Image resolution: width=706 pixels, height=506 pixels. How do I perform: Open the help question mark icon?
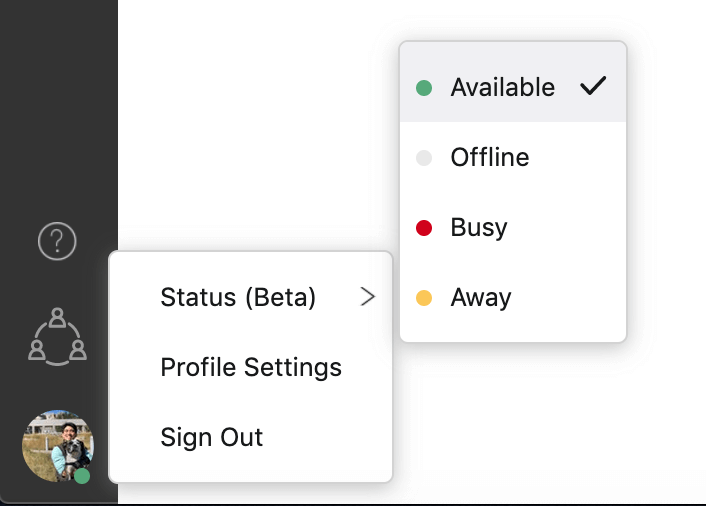coord(57,241)
